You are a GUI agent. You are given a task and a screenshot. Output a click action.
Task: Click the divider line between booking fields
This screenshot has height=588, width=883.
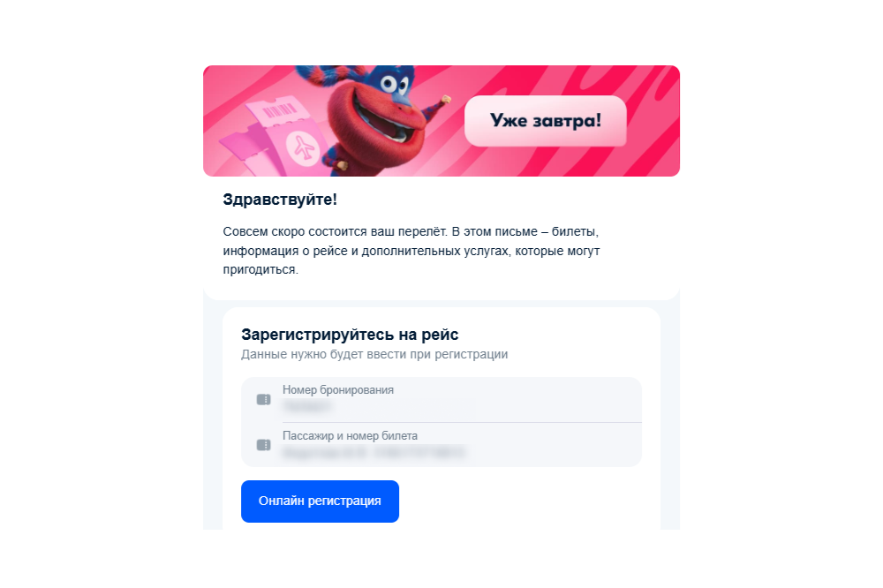tap(462, 422)
